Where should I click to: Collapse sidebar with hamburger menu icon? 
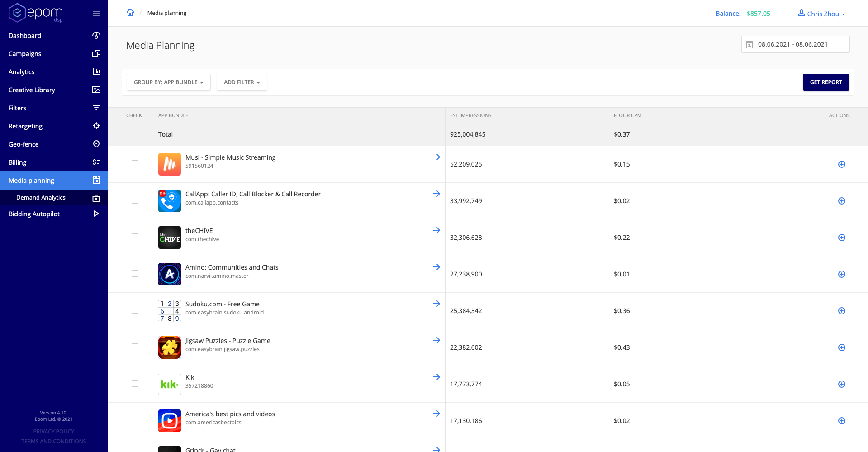point(96,14)
